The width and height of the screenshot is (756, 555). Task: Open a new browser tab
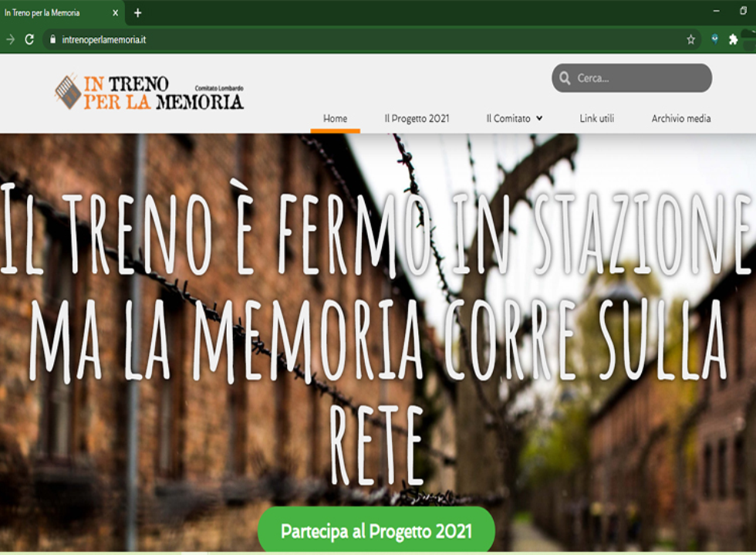coord(137,13)
